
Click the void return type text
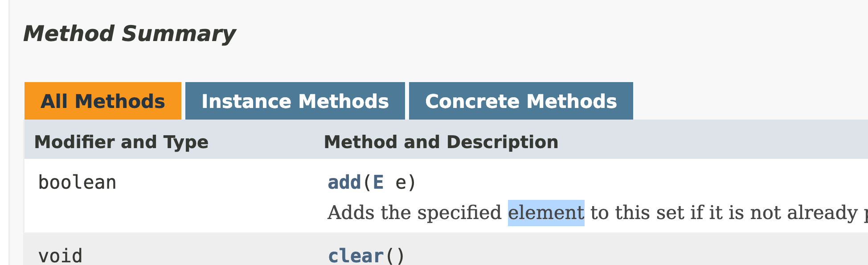pyautogui.click(x=60, y=256)
